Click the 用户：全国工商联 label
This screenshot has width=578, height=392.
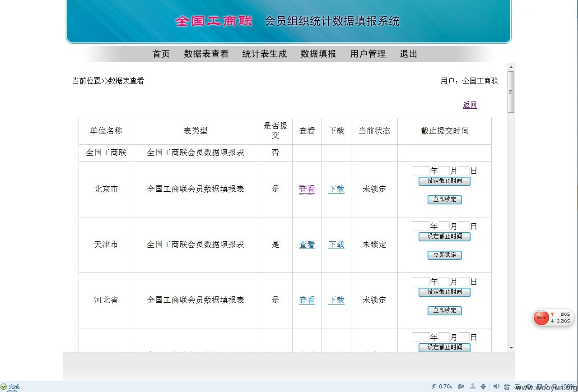470,81
